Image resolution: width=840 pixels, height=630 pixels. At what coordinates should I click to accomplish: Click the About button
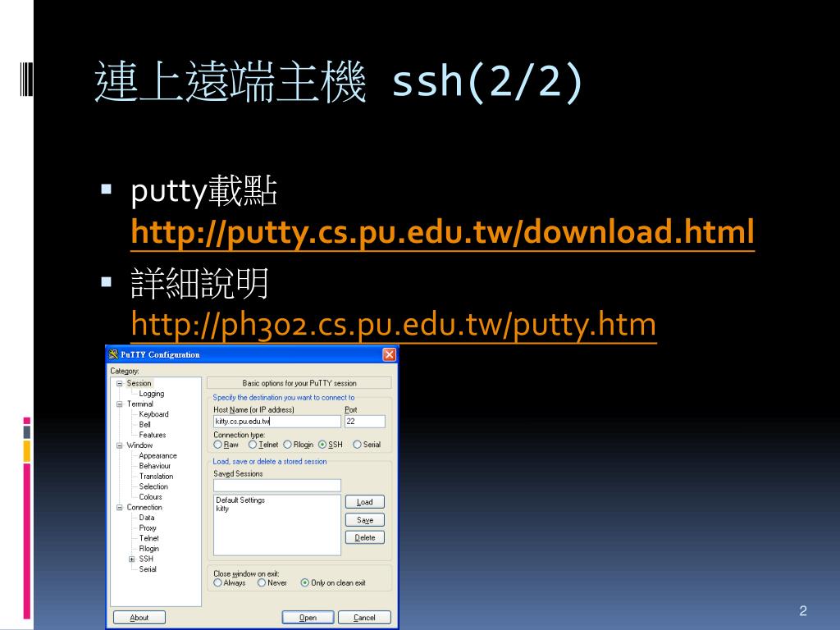click(139, 618)
